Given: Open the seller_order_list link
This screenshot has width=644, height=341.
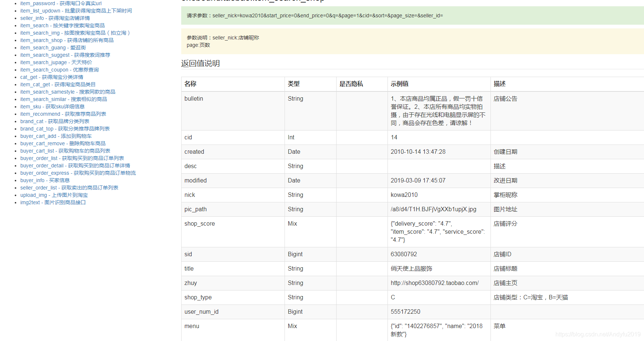Looking at the screenshot, I should point(69,188).
